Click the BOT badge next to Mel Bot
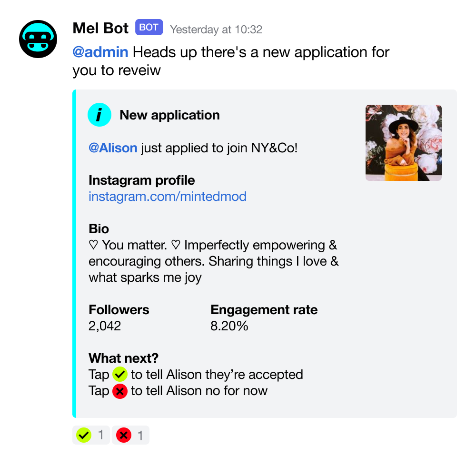 149,27
